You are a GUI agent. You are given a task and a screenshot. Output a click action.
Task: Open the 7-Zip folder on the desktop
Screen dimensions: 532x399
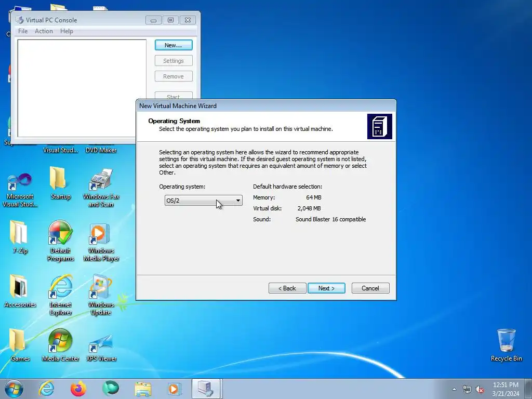[20, 237]
